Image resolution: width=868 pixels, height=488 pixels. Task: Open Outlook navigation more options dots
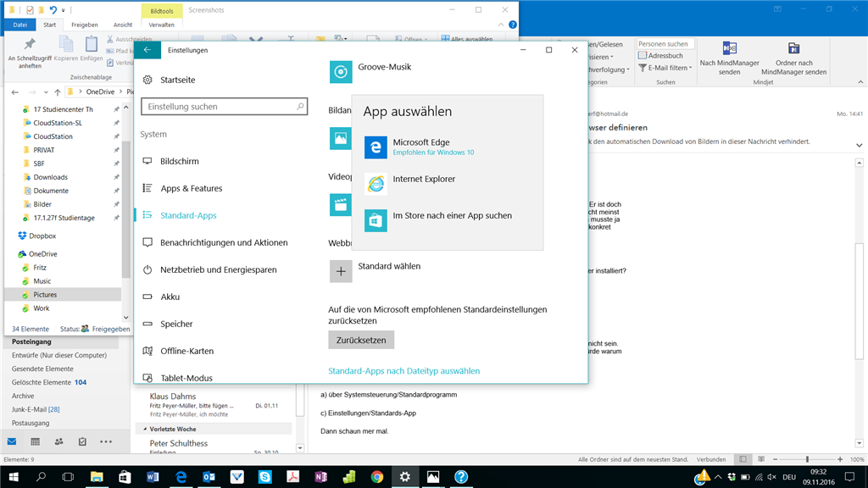point(106,441)
